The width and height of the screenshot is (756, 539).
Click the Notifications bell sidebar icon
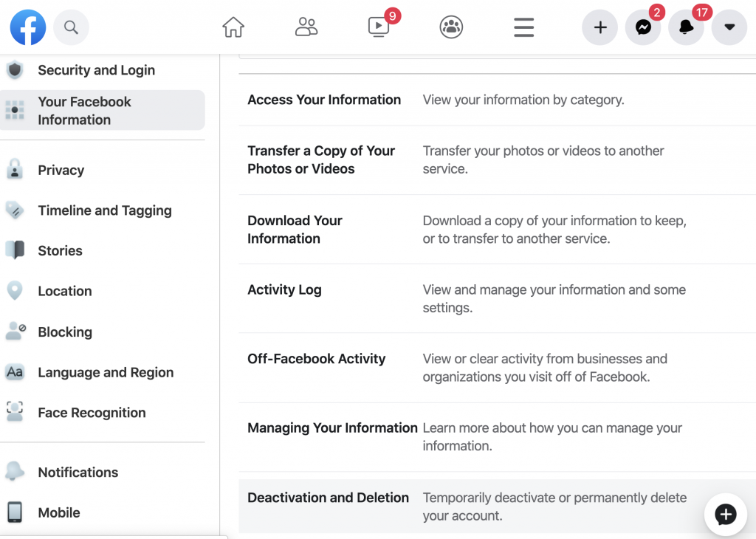click(x=15, y=472)
